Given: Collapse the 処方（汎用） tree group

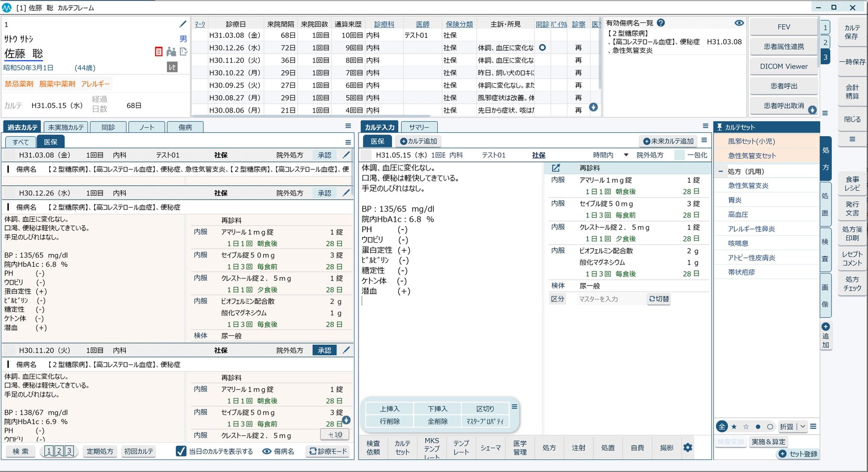Looking at the screenshot, I should point(720,171).
